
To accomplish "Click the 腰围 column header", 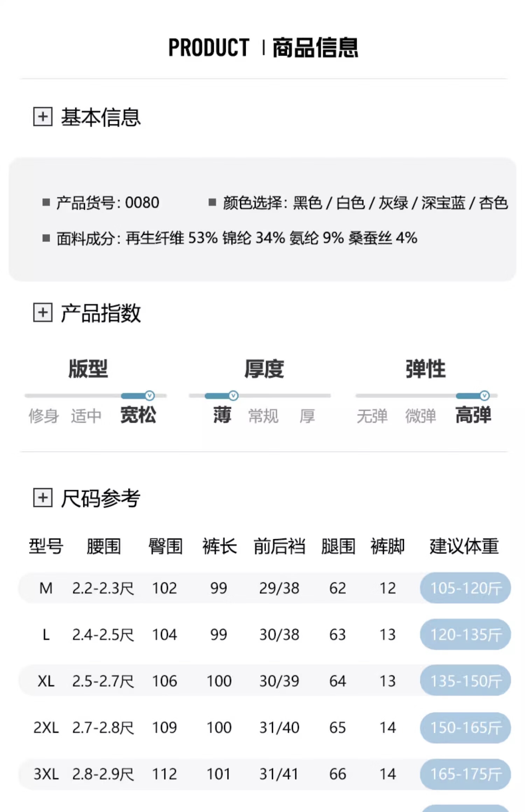I will pos(104,546).
